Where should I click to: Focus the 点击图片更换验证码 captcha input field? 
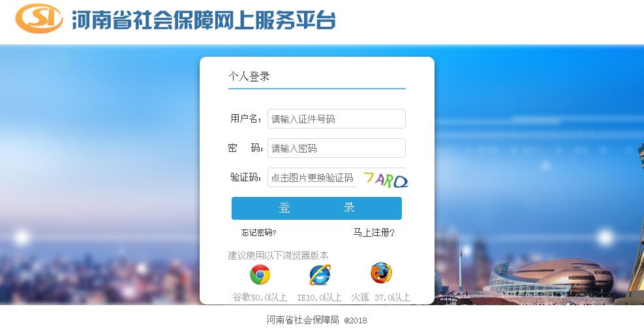(313, 177)
